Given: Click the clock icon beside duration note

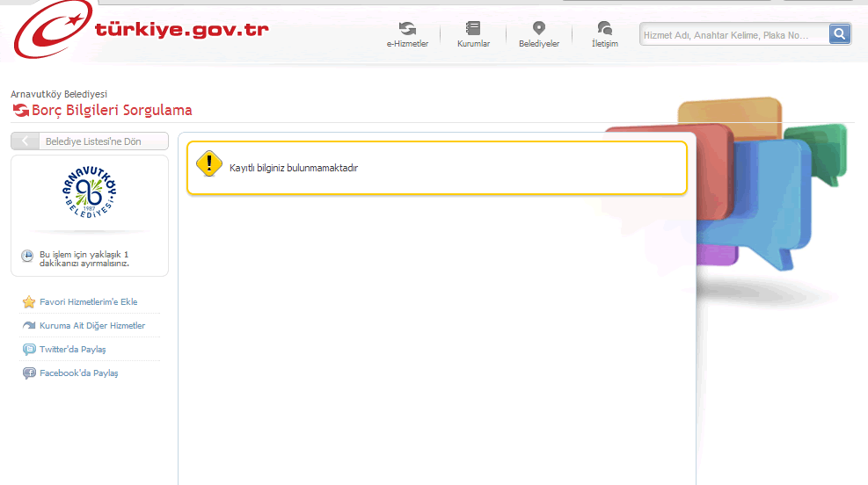Looking at the screenshot, I should [x=28, y=256].
